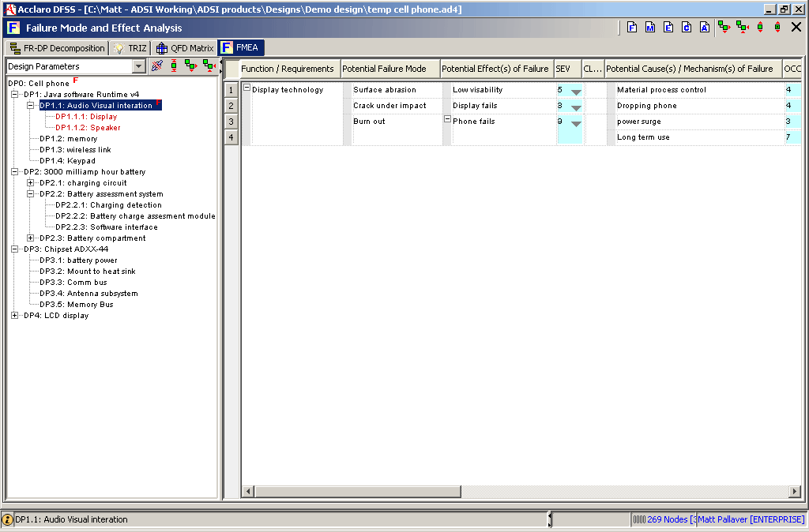This screenshot has height=532, width=809.
Task: Switch to the QFD Matrix tab
Action: pos(183,47)
